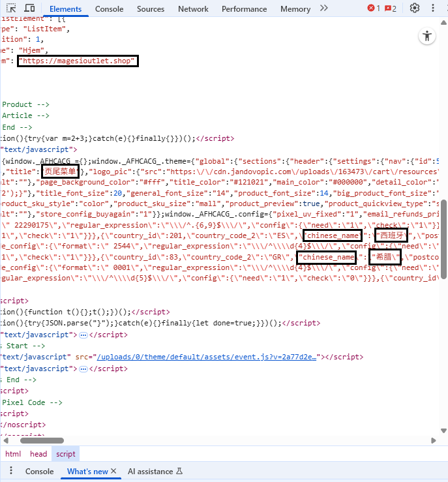448x482 pixels.
Task: Click the JSON.parse script line
Action: tap(160, 323)
